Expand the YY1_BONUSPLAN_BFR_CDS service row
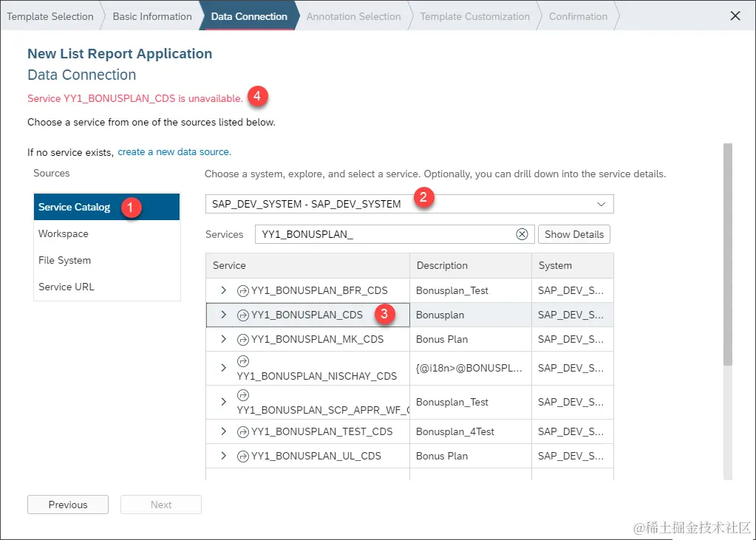 pyautogui.click(x=223, y=290)
